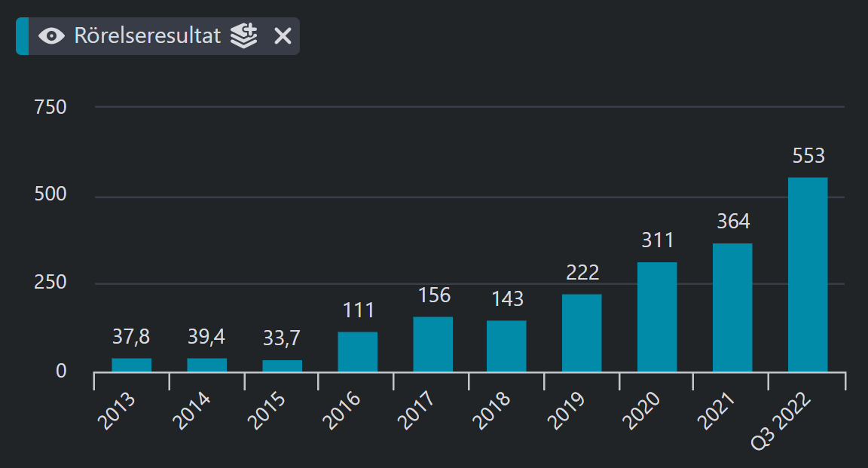
Task: Toggle Rörelseresultat visibility with eye icon
Action: click(51, 37)
